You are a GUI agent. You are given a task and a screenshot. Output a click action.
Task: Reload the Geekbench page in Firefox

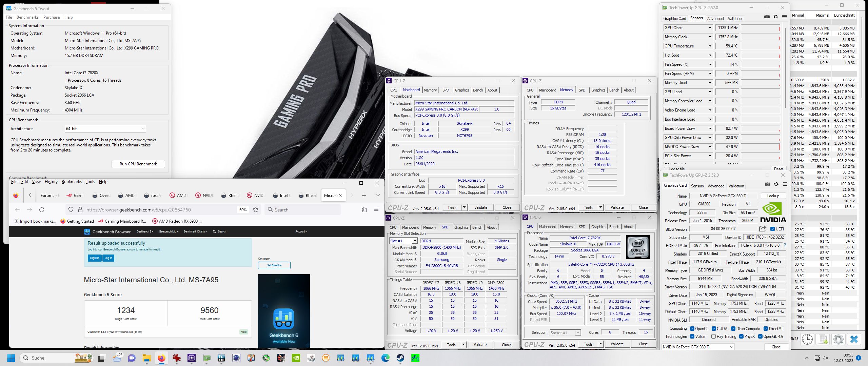pyautogui.click(x=42, y=210)
